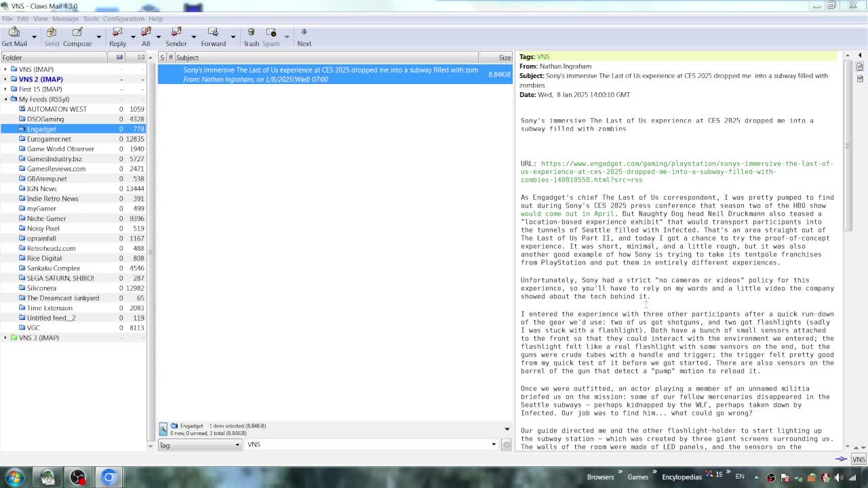Click the Send toolbar icon

[52, 37]
